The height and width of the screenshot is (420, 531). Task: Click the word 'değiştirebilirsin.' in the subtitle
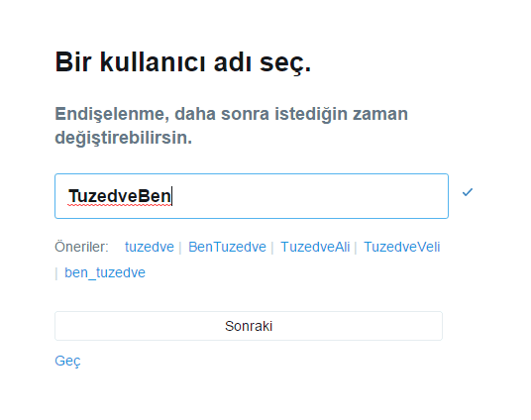click(123, 139)
